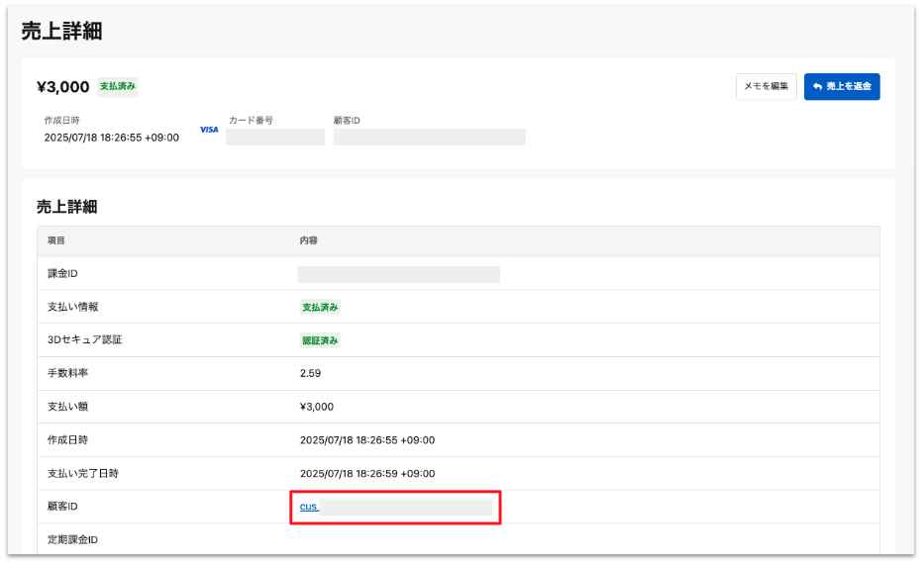Click the 支払い額 value ¥3,000 in table
The height and width of the screenshot is (565, 924).
point(317,407)
